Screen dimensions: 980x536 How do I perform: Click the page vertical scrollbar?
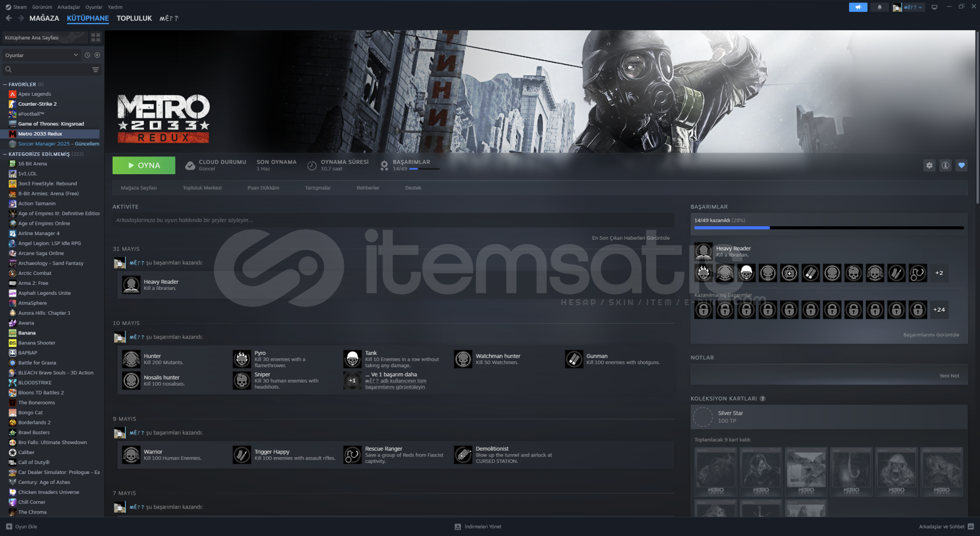978,117
